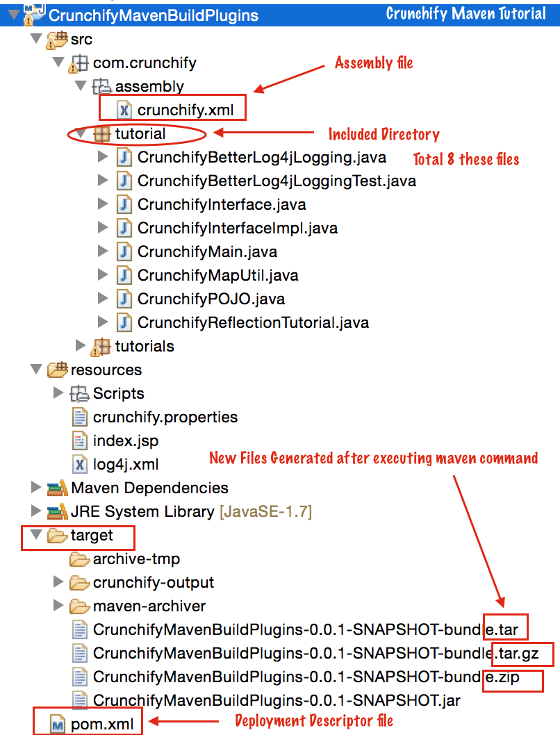560x735 pixels.
Task: Select the Maven Dependencies library icon
Action: [58, 488]
